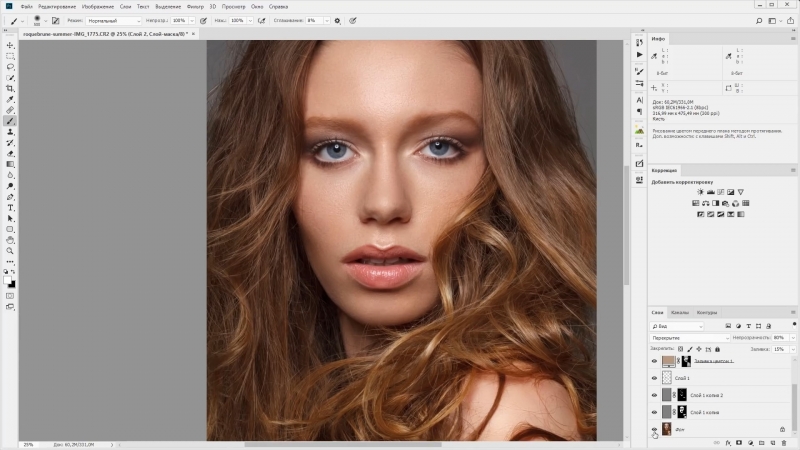
Task: Switch to the Каналы tab
Action: (679, 312)
